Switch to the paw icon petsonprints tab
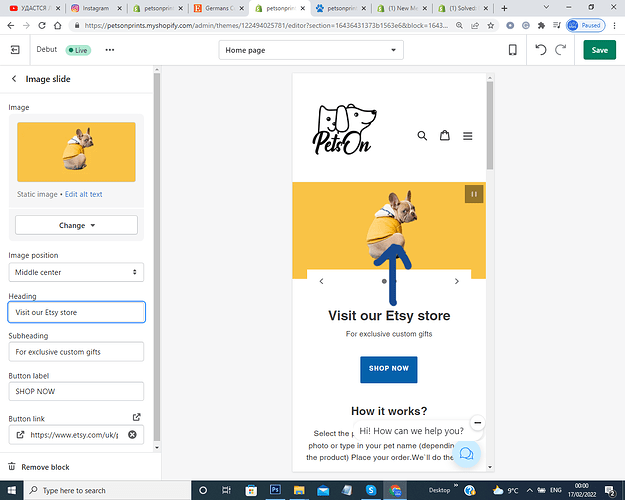625x500 pixels. click(x=341, y=8)
